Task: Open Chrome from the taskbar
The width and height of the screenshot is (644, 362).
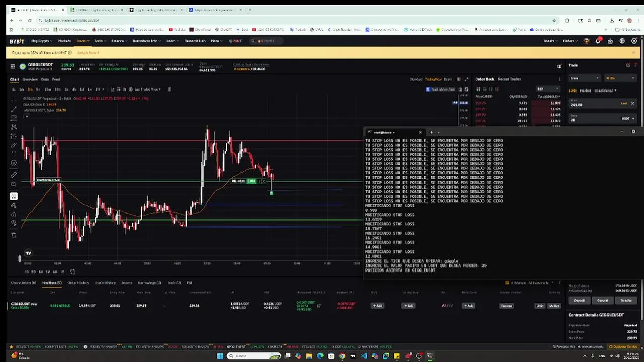Action: click(342, 356)
